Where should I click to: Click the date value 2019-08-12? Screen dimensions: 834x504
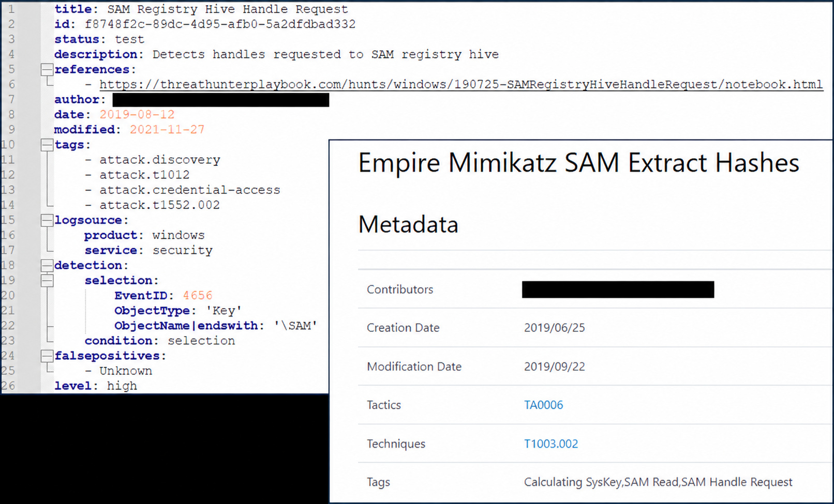click(137, 114)
